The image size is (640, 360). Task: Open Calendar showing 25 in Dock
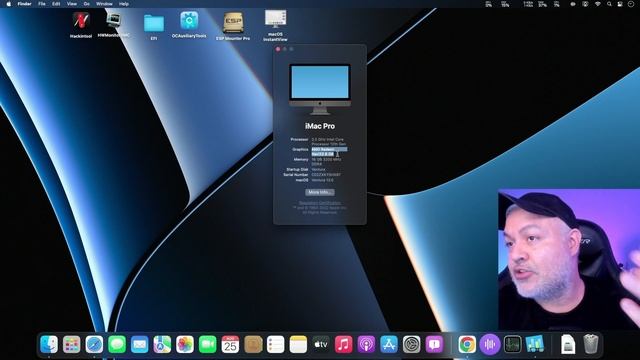click(230, 344)
